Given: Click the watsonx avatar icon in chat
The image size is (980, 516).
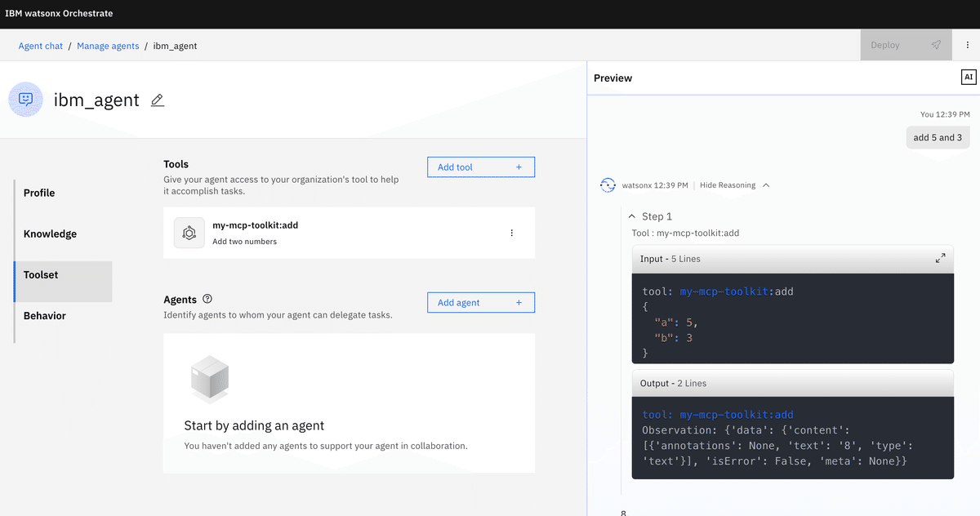Looking at the screenshot, I should coord(608,185).
